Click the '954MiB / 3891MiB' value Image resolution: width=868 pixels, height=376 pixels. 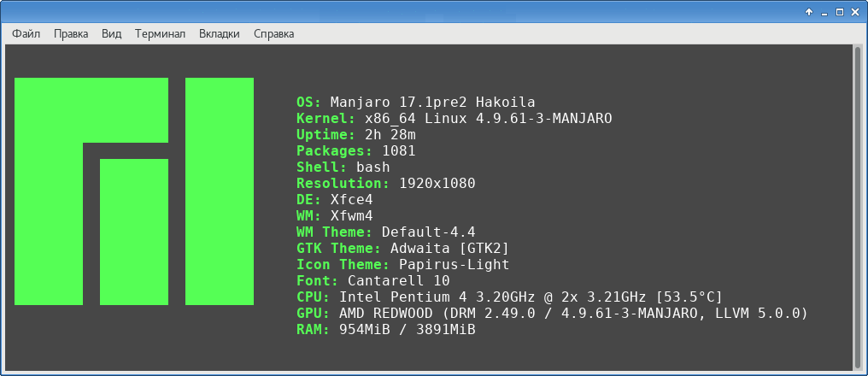point(408,329)
